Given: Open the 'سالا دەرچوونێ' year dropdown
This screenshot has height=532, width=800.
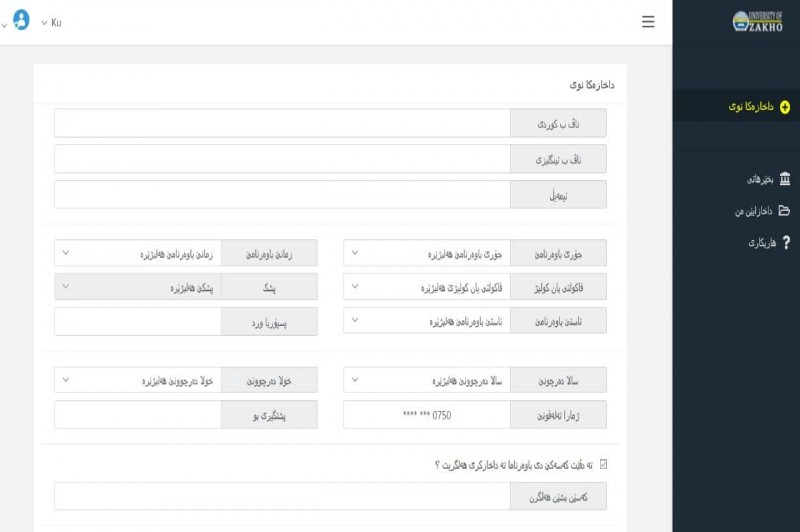Looking at the screenshot, I should (426, 381).
